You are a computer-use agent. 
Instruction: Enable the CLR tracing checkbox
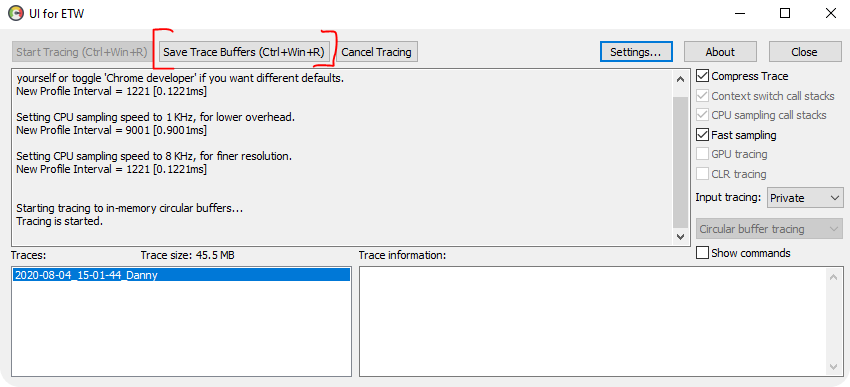[703, 174]
